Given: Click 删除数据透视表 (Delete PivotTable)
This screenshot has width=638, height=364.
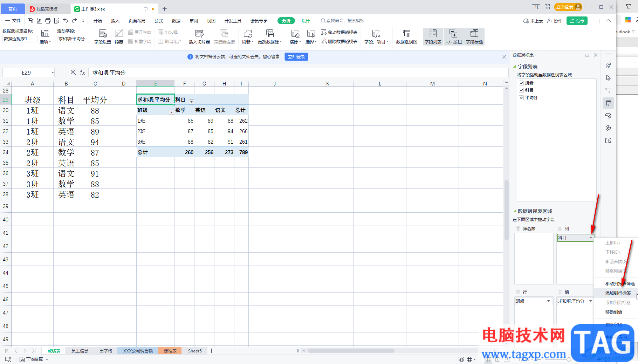Looking at the screenshot, I should coord(339,41).
